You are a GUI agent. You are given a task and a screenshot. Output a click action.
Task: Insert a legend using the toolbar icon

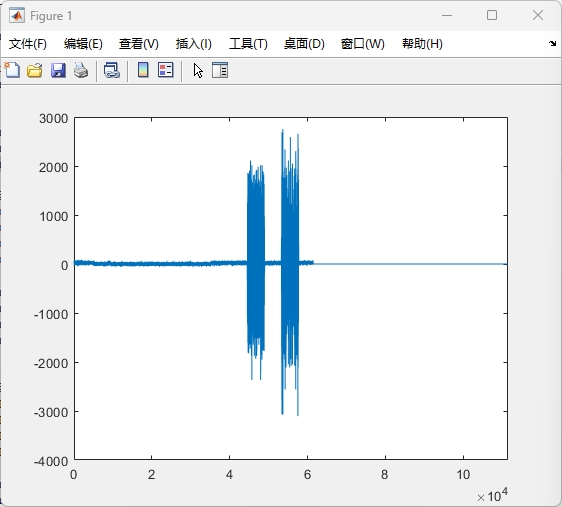[166, 70]
